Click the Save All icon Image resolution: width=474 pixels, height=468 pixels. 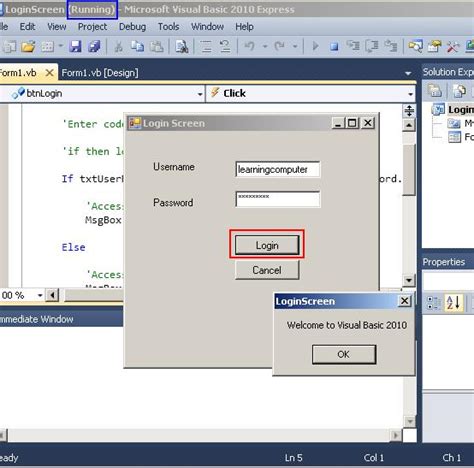click(x=94, y=46)
